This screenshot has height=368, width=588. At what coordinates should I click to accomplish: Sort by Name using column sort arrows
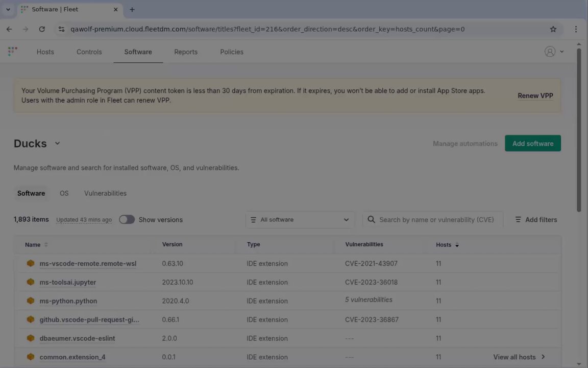(x=46, y=244)
